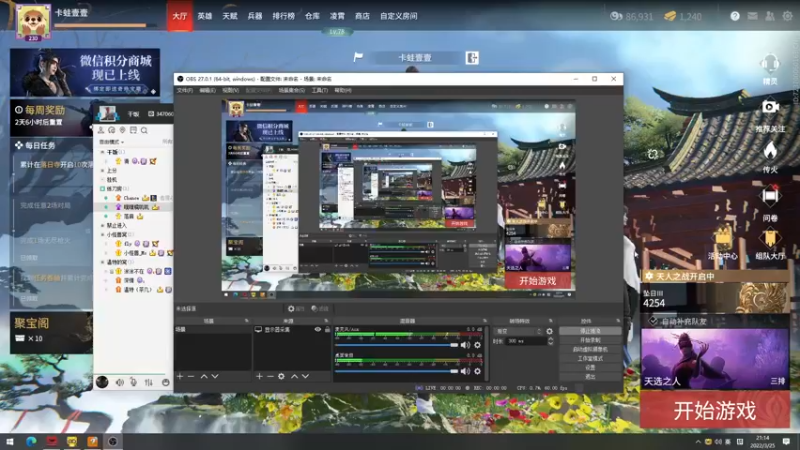The image size is (800, 450).
Task: Toggle visibility eye for 显示器采集 source
Action: pos(318,330)
